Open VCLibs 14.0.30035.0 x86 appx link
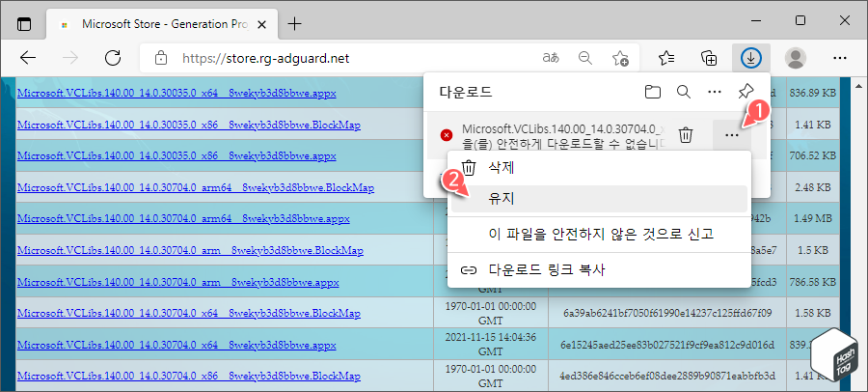 coord(176,156)
